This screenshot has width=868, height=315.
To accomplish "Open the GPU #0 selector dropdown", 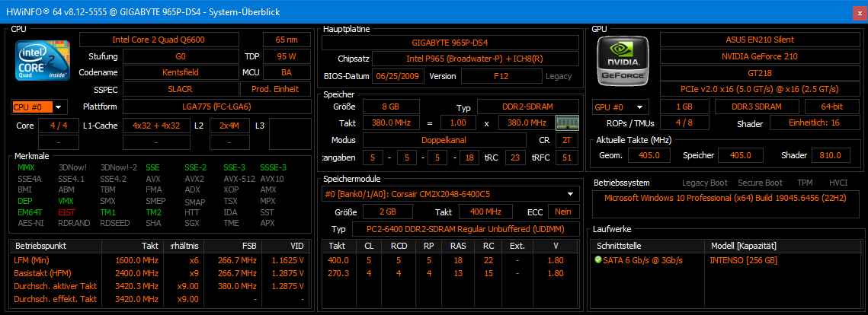I will pos(620,107).
